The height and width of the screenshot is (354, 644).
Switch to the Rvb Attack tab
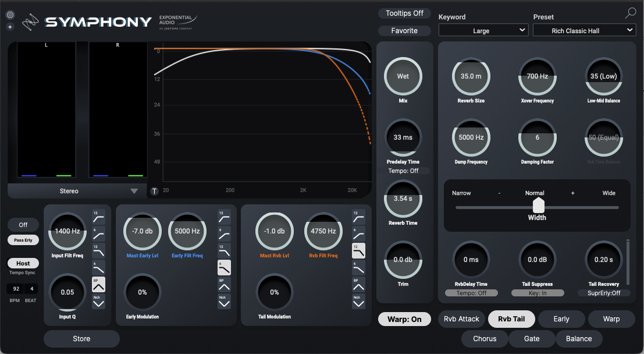coord(461,319)
